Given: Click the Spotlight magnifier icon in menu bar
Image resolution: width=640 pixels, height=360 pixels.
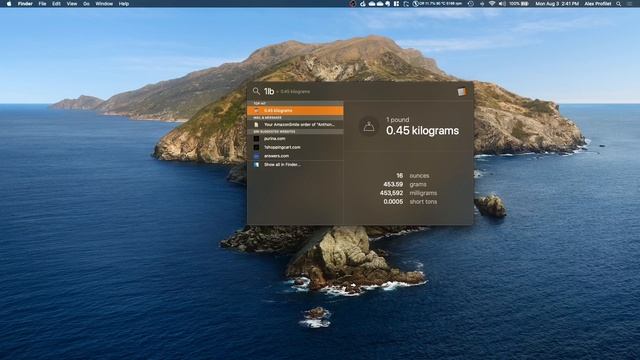Looking at the screenshot, I should click(619, 4).
